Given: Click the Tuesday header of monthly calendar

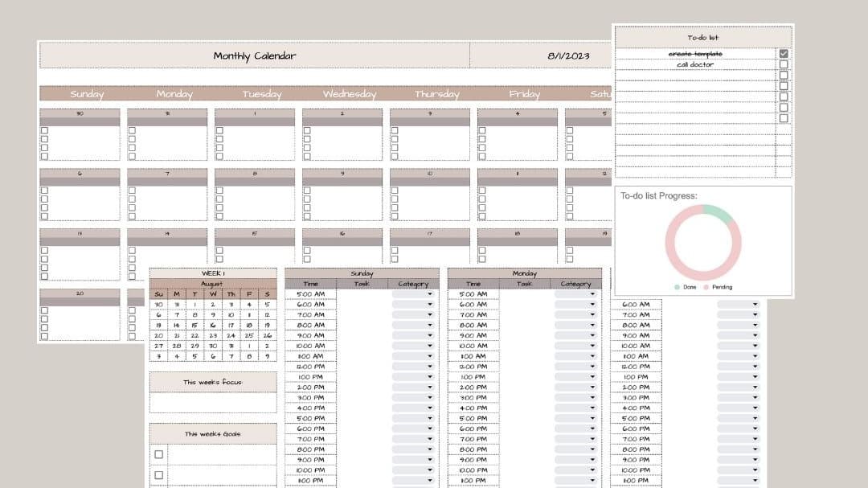Looking at the screenshot, I should (262, 93).
